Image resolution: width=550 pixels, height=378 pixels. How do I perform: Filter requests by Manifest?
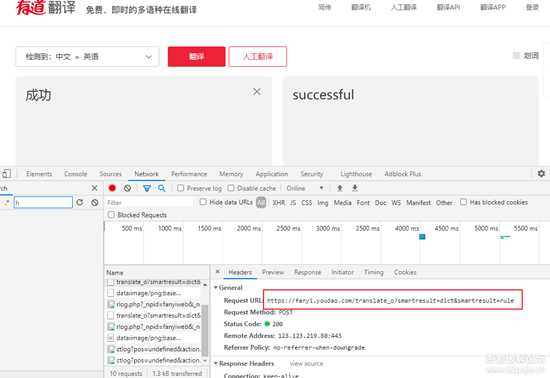(418, 202)
